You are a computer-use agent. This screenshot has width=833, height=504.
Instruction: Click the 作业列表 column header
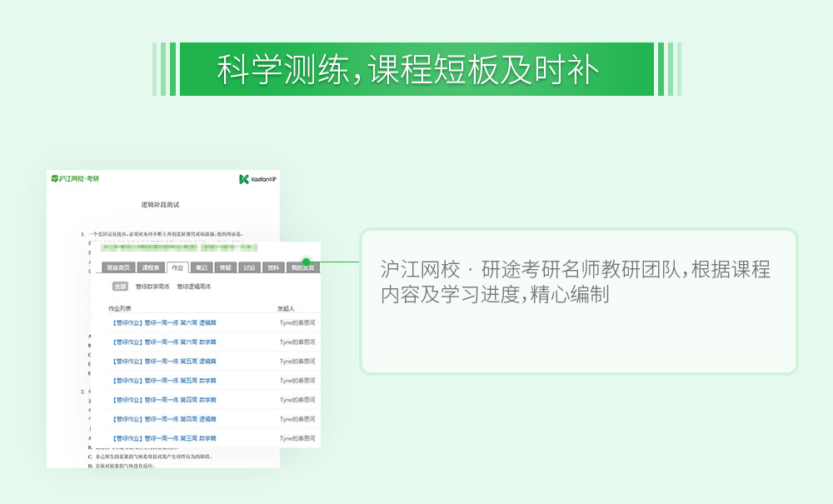point(120,308)
